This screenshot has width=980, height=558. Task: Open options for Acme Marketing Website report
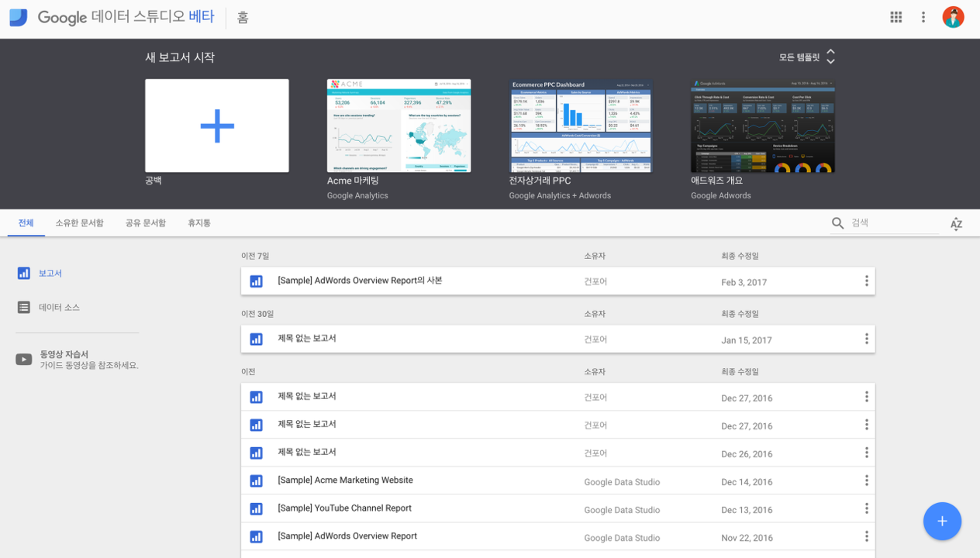[x=866, y=480]
